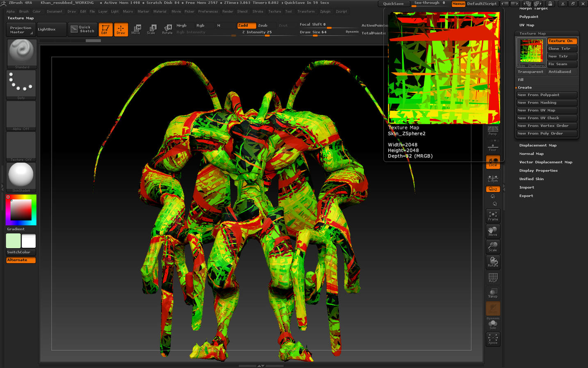The height and width of the screenshot is (368, 588).
Task: Click the Frame tool icon
Action: click(x=492, y=215)
